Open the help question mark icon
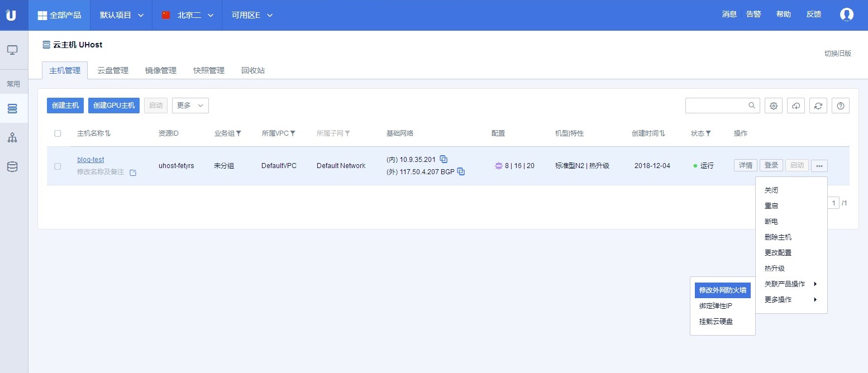 840,106
